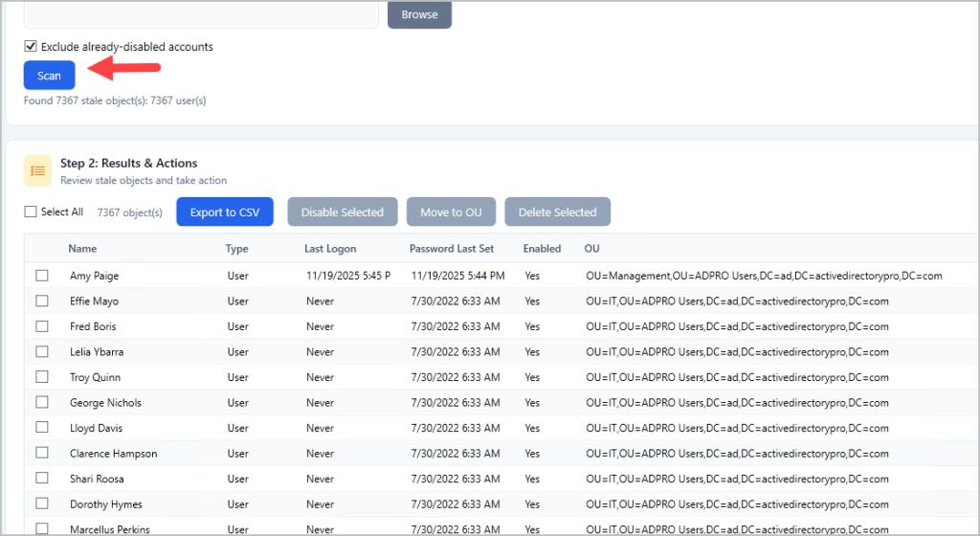Click Amy Paige's OU=Management path

pyautogui.click(x=764, y=276)
